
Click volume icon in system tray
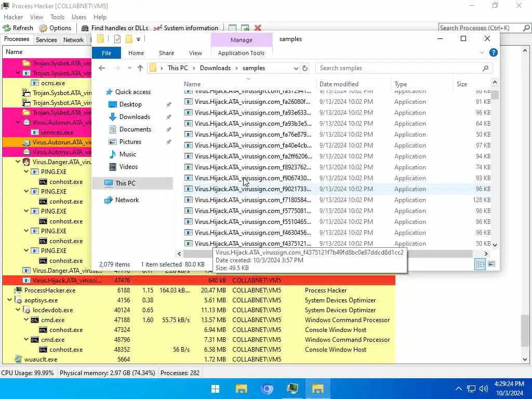pyautogui.click(x=484, y=389)
